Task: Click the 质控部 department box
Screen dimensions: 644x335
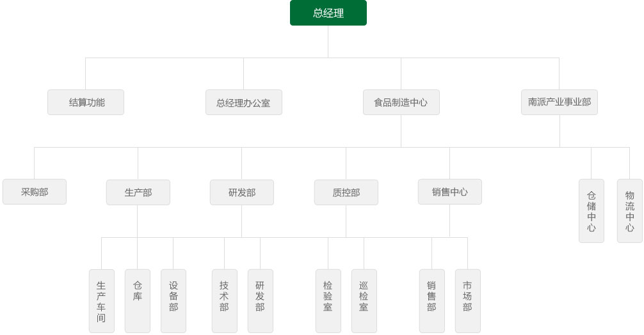Action: click(346, 192)
